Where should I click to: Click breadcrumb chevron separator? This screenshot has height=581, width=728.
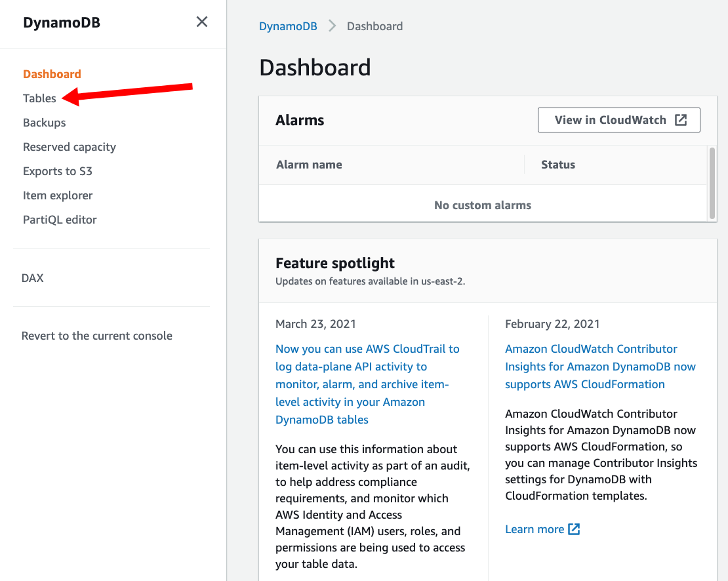click(332, 26)
